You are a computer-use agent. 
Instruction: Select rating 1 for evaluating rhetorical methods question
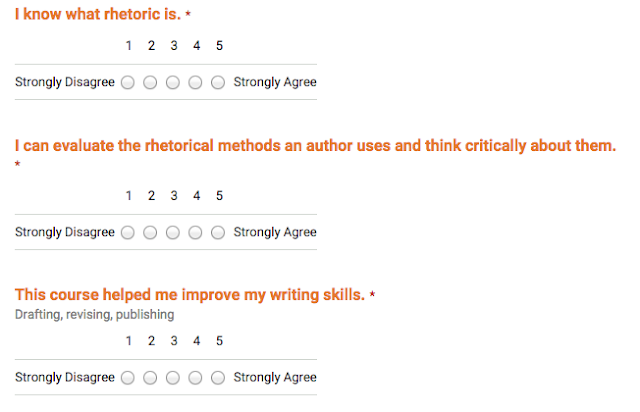pos(128,232)
